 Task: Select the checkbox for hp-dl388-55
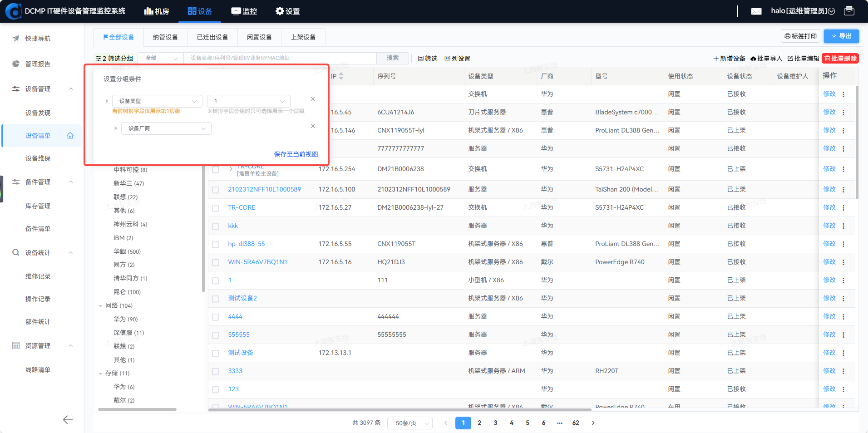[216, 244]
